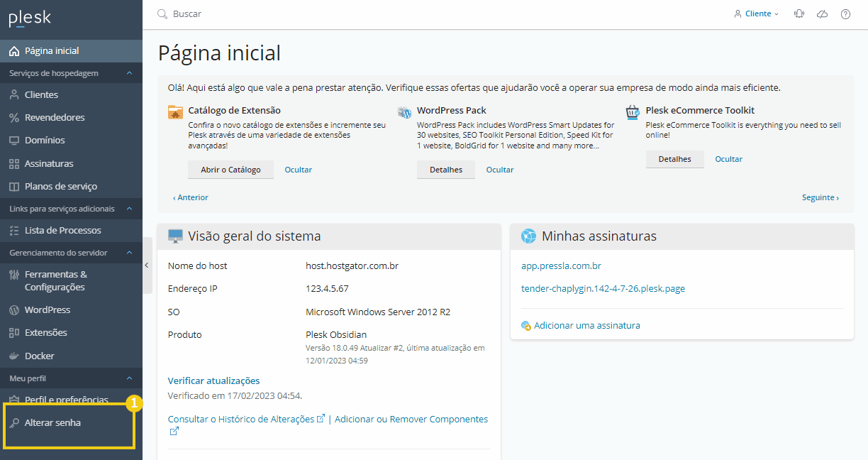Image resolution: width=868 pixels, height=460 pixels.
Task: Collapse Gerenciamento do servidor group
Action: 129,253
